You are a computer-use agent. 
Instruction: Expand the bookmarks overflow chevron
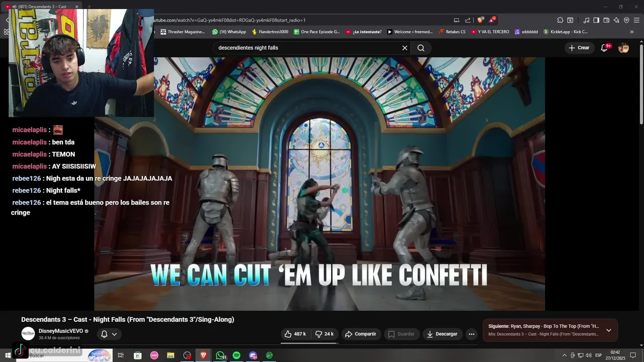632,32
